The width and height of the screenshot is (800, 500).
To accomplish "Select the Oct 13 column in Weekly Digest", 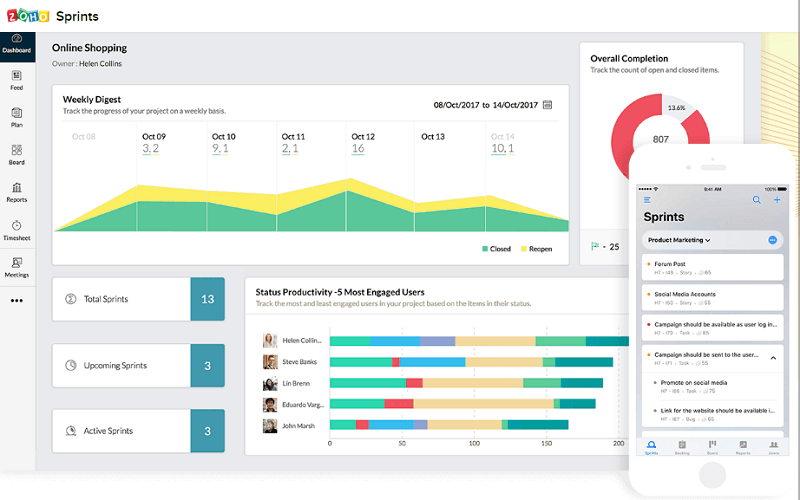I will [449, 176].
